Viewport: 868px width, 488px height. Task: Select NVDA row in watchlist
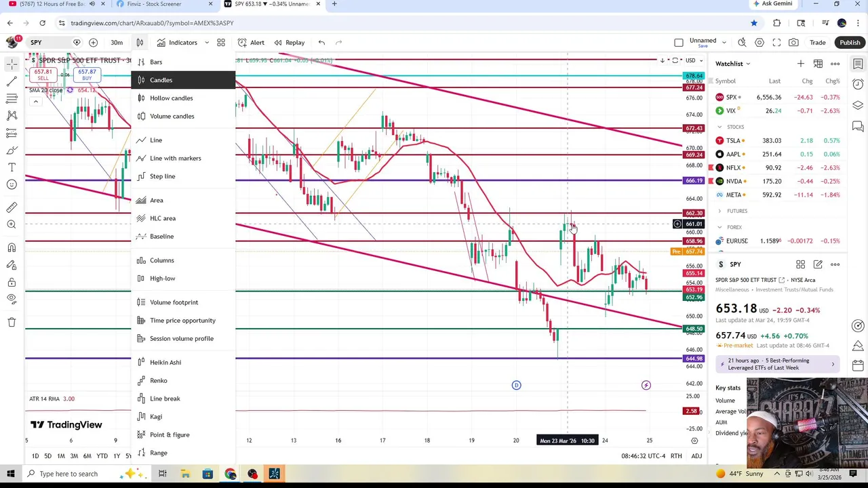click(778, 181)
